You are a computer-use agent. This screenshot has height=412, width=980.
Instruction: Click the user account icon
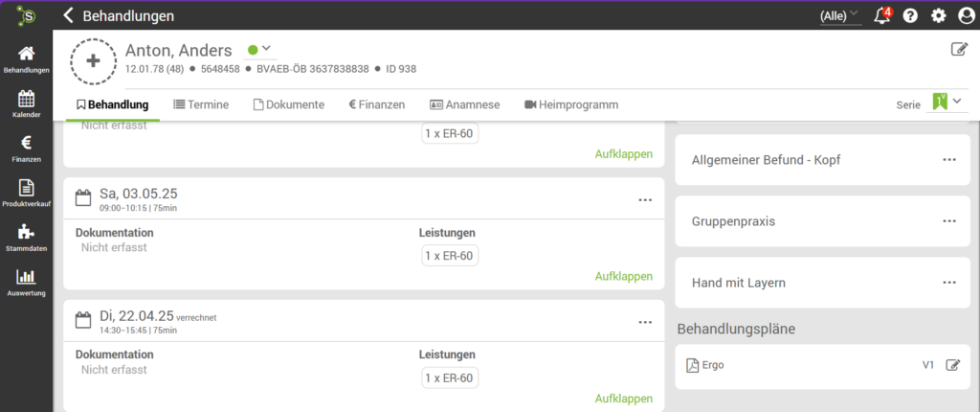click(x=966, y=15)
